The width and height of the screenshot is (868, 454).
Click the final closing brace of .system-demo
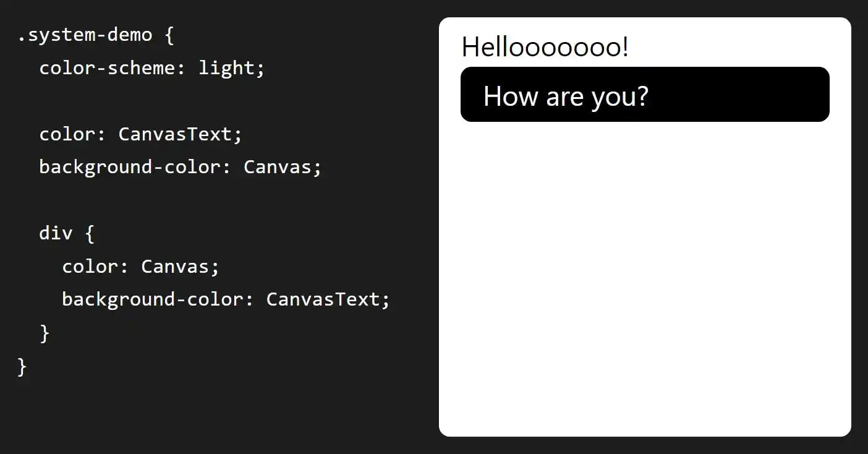click(22, 367)
